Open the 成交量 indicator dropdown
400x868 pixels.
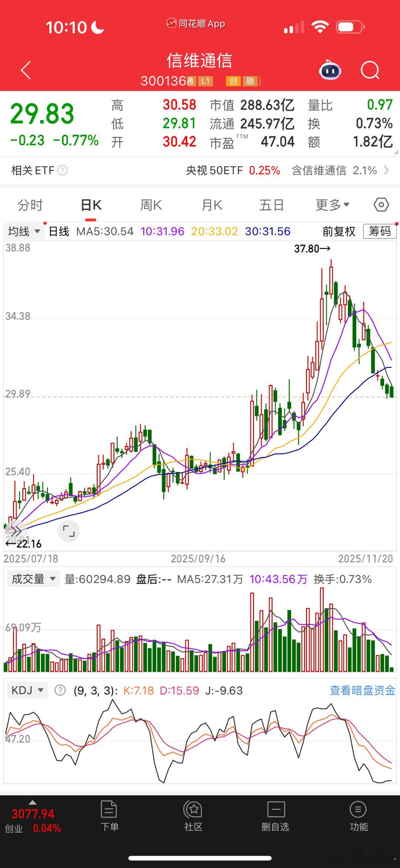(x=33, y=579)
